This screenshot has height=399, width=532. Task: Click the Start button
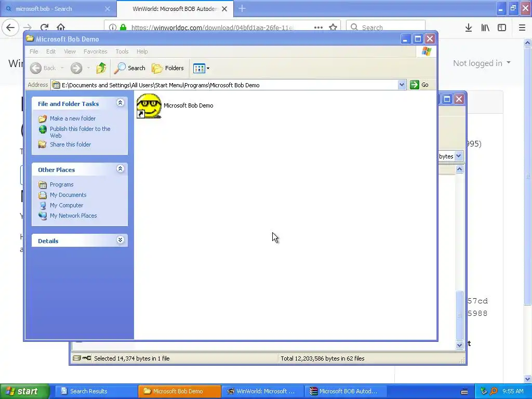[x=24, y=391]
